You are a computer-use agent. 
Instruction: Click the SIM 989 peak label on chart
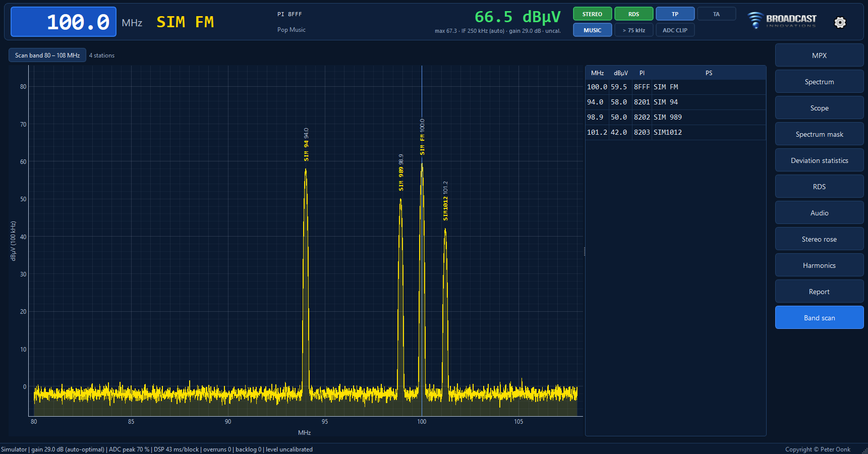[x=401, y=173]
